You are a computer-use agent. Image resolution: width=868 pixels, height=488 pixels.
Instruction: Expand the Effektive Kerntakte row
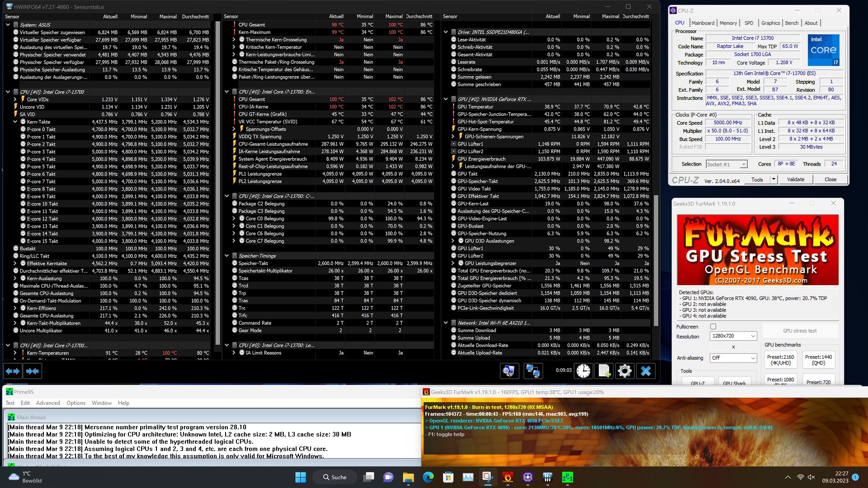coord(15,263)
